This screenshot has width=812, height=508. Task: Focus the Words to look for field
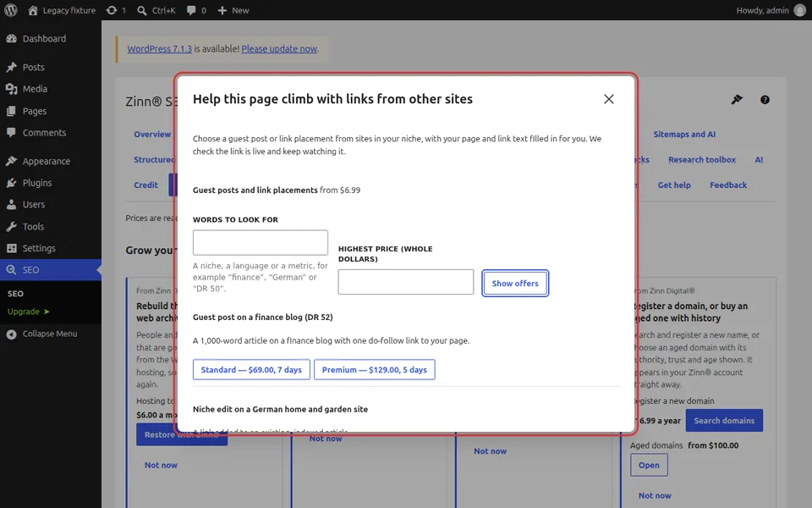[260, 243]
